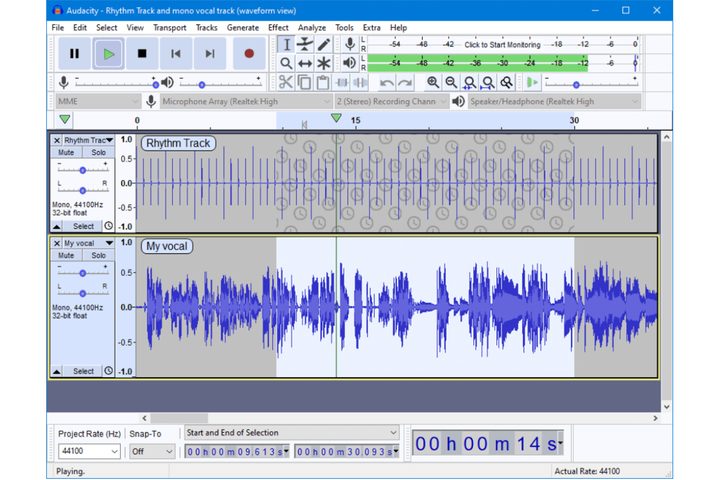This screenshot has width=720, height=480.
Task: Select the Multi-Tool asterisk icon
Action: [x=324, y=63]
